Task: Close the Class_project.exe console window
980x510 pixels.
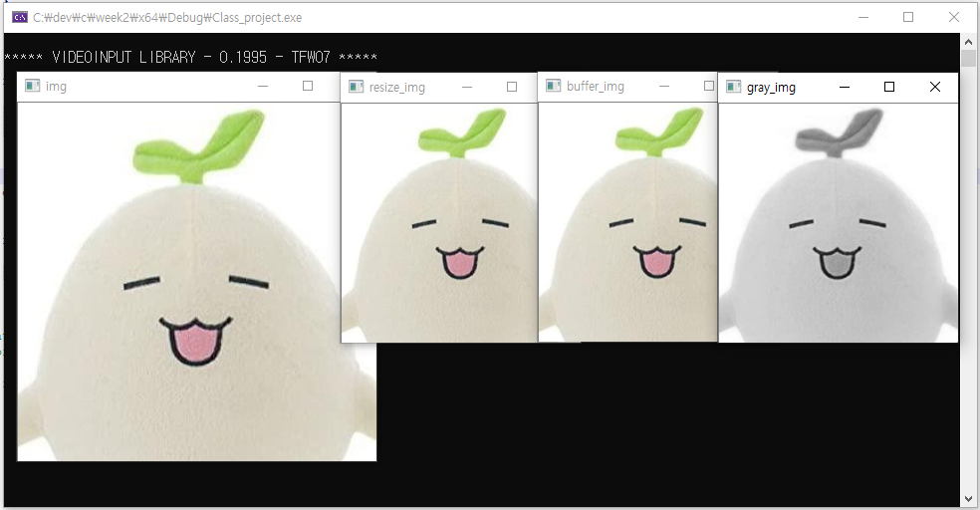Action: 954,17
